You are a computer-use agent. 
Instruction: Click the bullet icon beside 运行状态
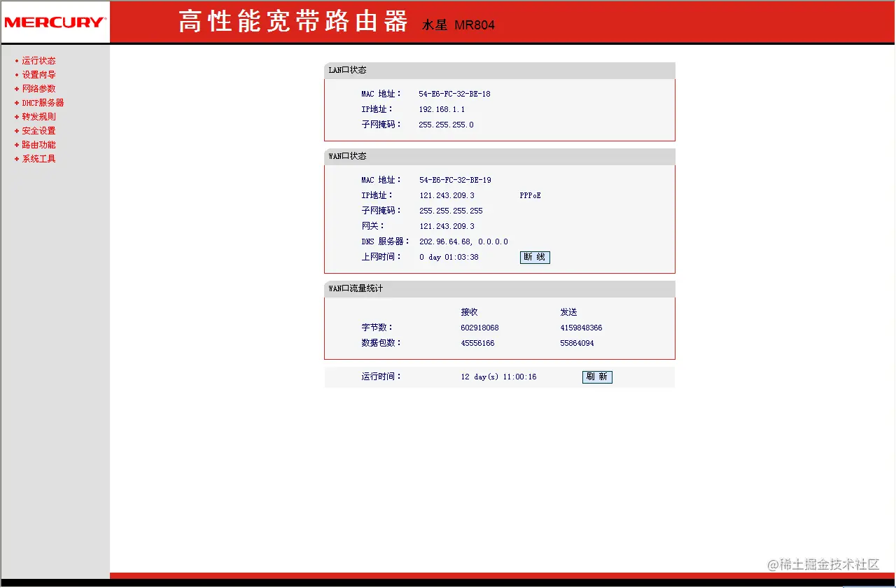click(17, 60)
